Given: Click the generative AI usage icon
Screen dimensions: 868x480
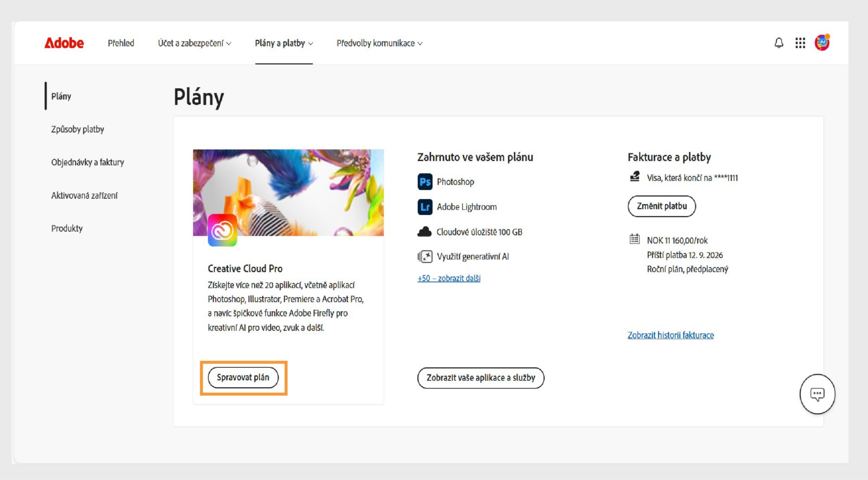Looking at the screenshot, I should (x=425, y=257).
